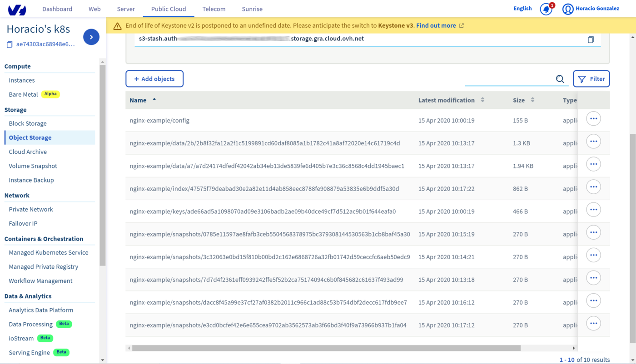Open the notifications bell
This screenshot has height=364, width=636.
tap(546, 9)
